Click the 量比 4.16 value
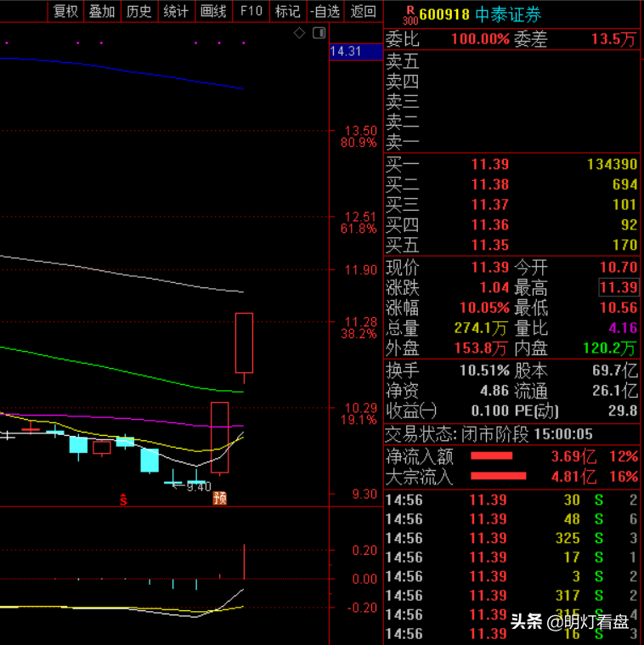The image size is (644, 645). [x=623, y=328]
